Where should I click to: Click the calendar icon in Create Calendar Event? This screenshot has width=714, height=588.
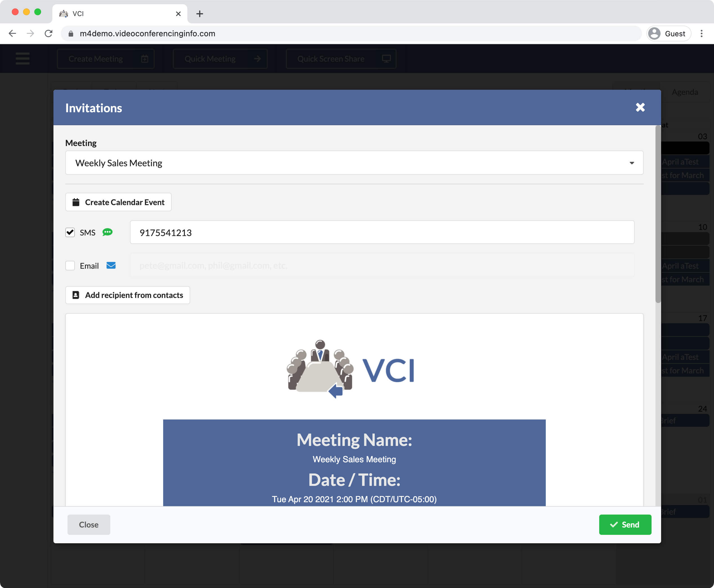coord(76,202)
